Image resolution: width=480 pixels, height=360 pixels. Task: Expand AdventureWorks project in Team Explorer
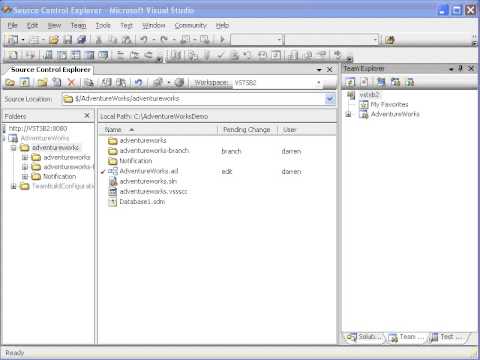349,114
